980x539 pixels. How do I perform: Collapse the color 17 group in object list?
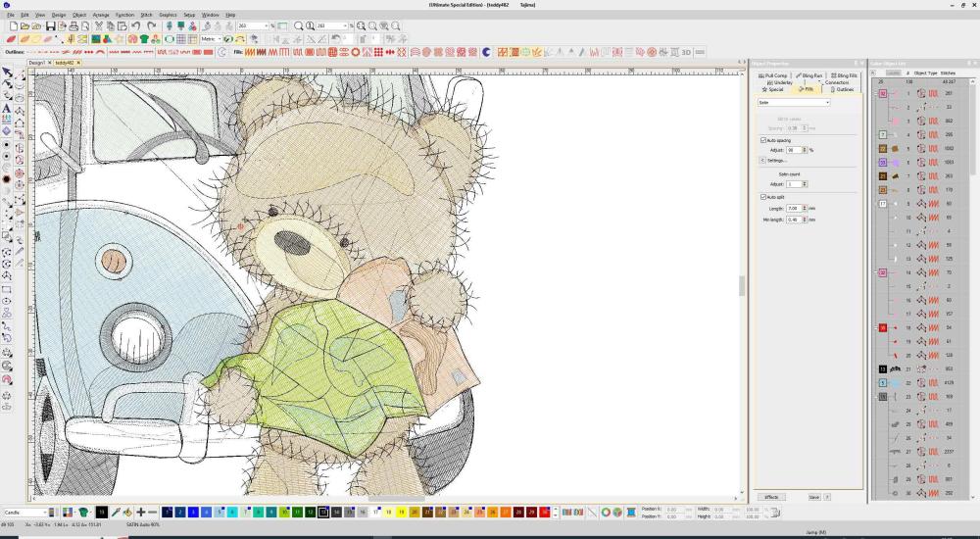875,204
